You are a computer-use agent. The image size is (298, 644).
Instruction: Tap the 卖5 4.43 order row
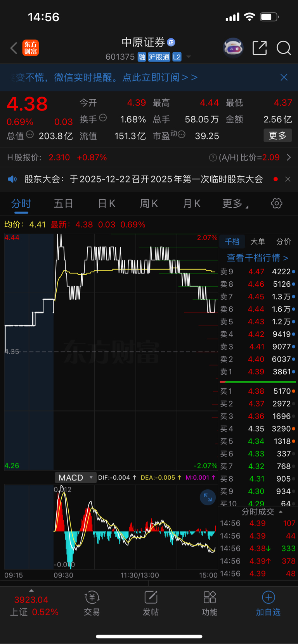click(258, 322)
